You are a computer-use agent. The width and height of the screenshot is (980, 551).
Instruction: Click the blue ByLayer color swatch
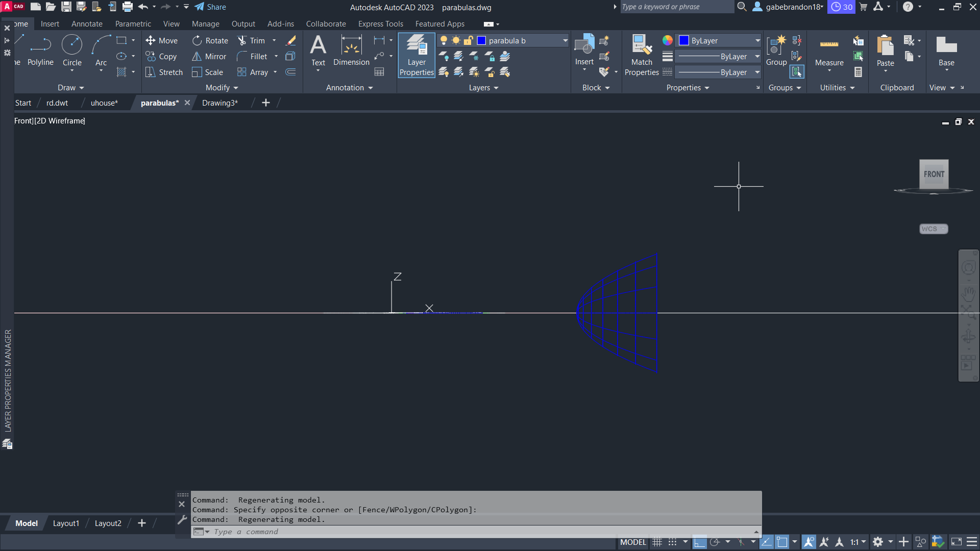[x=684, y=41]
